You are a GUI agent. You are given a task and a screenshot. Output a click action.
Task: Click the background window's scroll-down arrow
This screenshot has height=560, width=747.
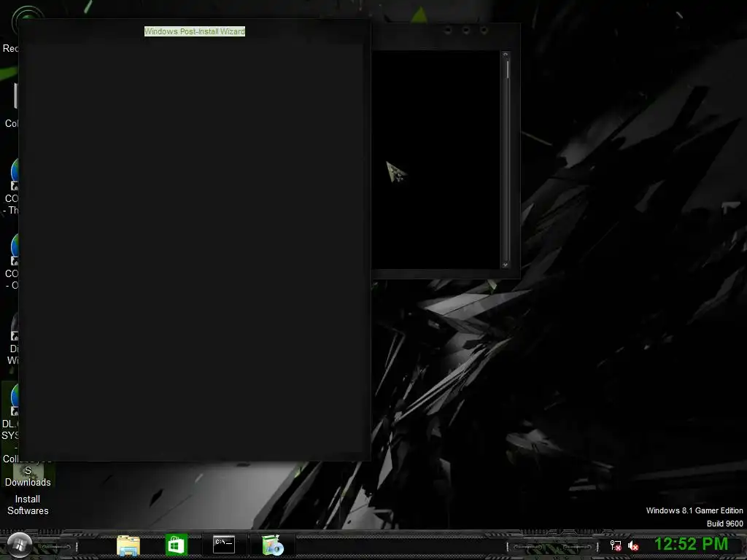click(506, 265)
